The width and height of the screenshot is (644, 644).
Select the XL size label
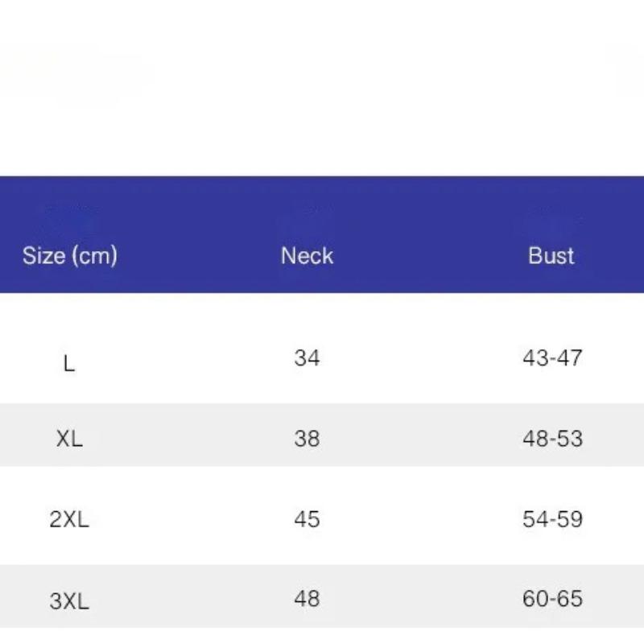point(69,439)
